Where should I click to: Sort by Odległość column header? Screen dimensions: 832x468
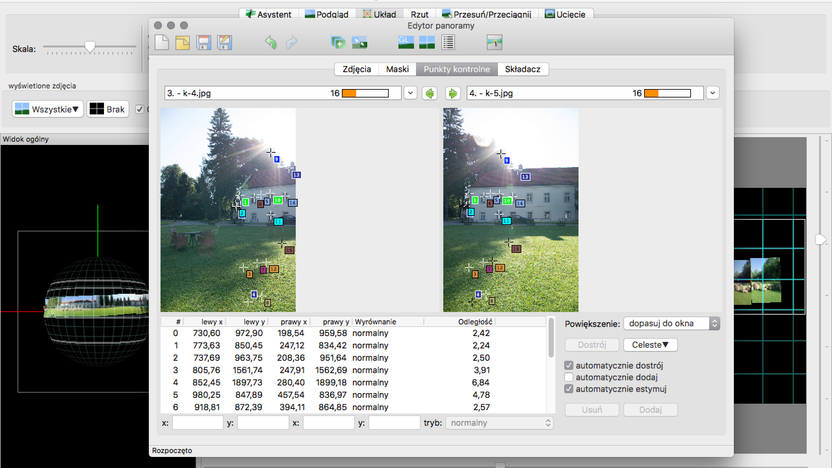(x=460, y=322)
